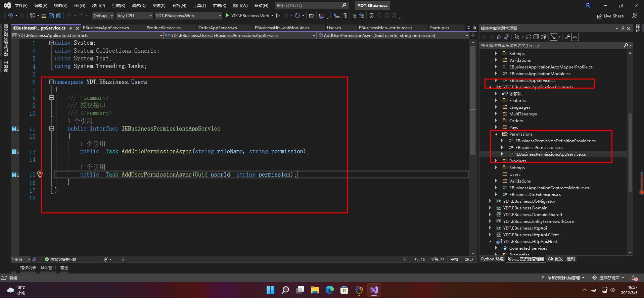This screenshot has width=644, height=298.
Task: Open the Debug configuration dropdown
Action: pos(103,15)
